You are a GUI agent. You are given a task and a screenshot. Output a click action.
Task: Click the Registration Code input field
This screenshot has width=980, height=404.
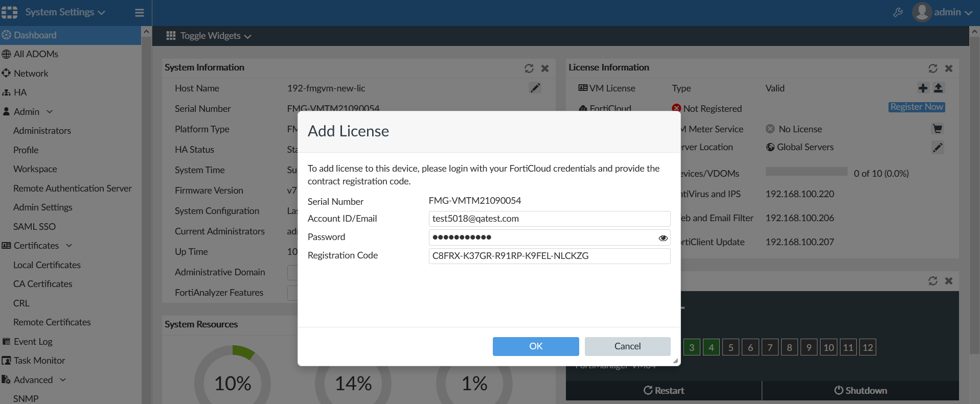(549, 256)
